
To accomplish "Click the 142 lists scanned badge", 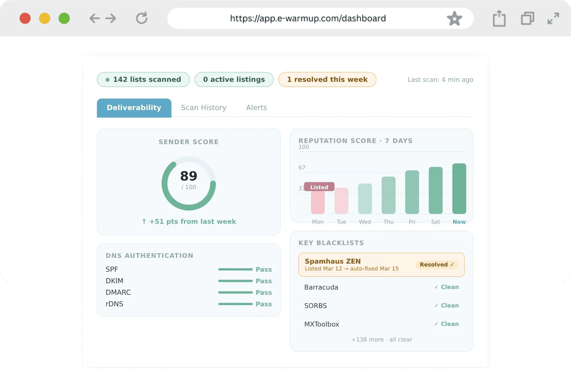I will pyautogui.click(x=143, y=79).
